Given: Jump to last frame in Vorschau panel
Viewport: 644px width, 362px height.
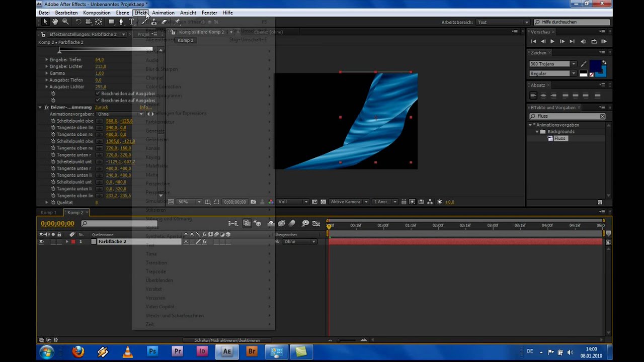Looking at the screenshot, I should click(x=572, y=42).
